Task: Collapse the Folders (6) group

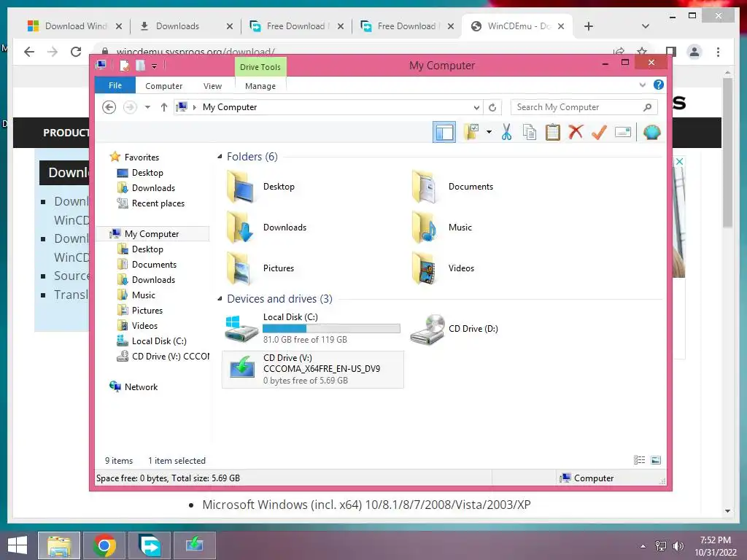Action: pos(220,157)
